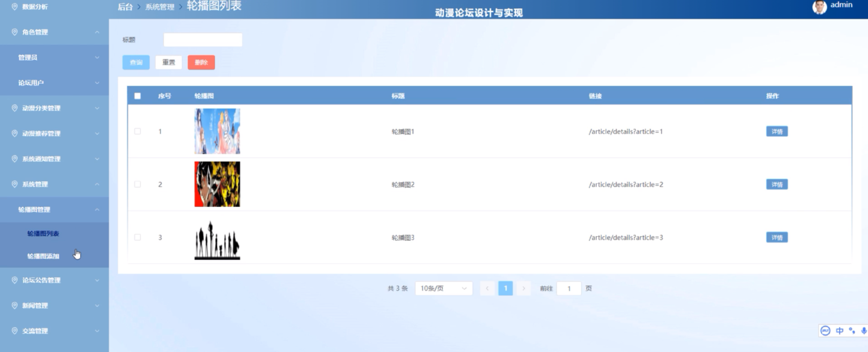Viewport: 868px width, 352px height.
Task: Go to the next page arrow
Action: click(x=523, y=288)
